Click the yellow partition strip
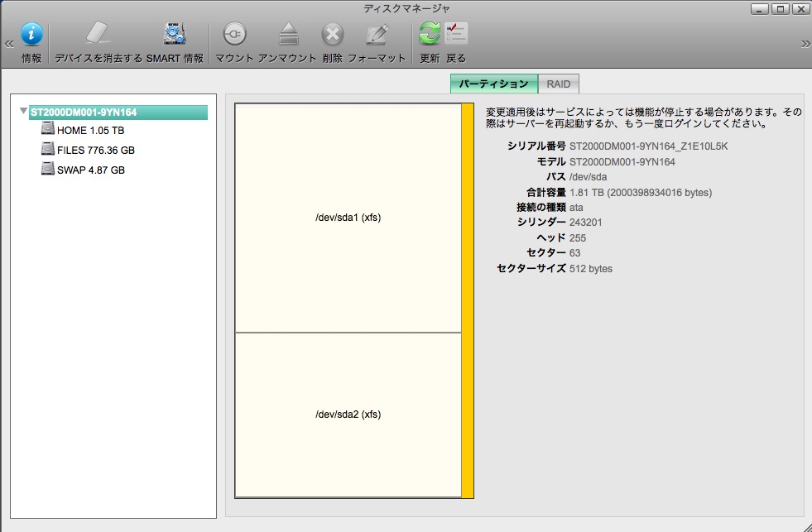Image resolution: width=812 pixels, height=532 pixels. pos(468,300)
